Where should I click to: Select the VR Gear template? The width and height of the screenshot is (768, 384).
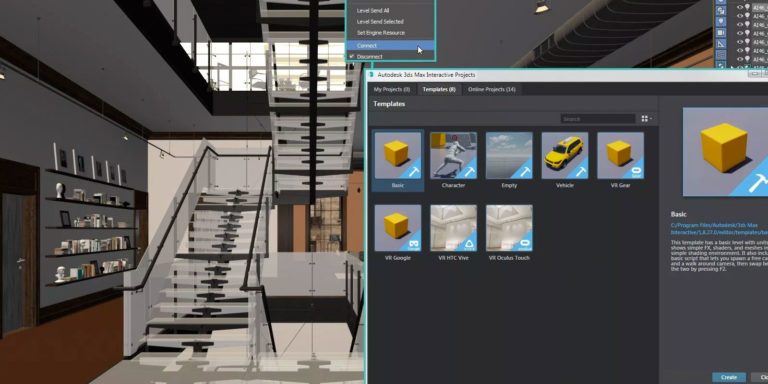click(x=621, y=155)
